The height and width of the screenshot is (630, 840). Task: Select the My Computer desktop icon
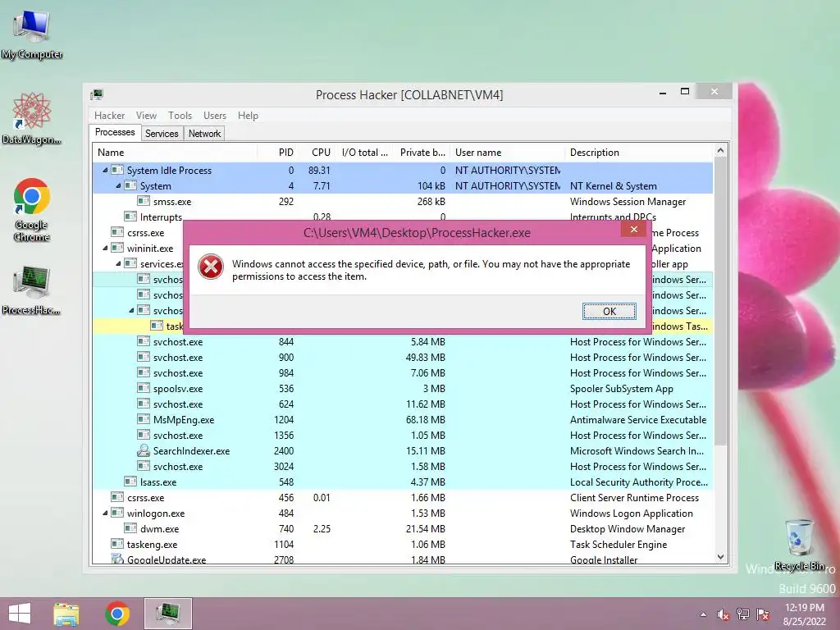click(x=32, y=34)
